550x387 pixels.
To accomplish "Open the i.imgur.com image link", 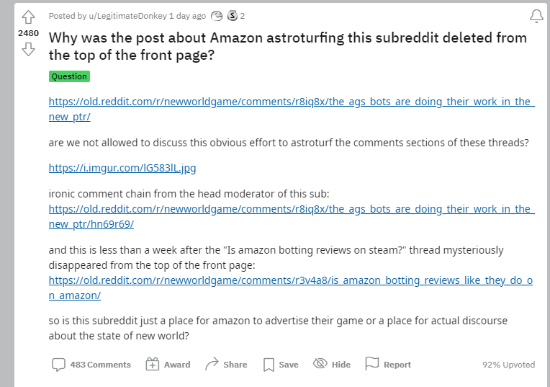I will [x=122, y=168].
